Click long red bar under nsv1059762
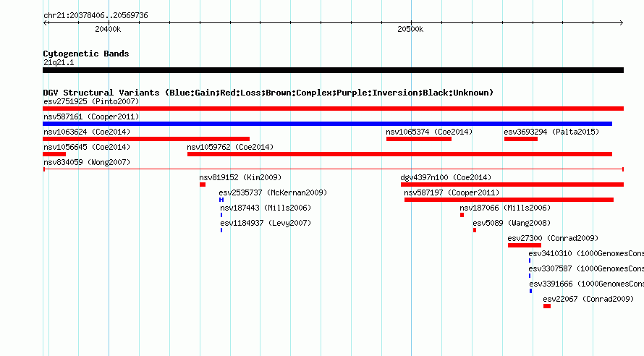The image size is (644, 356). tap(399, 154)
